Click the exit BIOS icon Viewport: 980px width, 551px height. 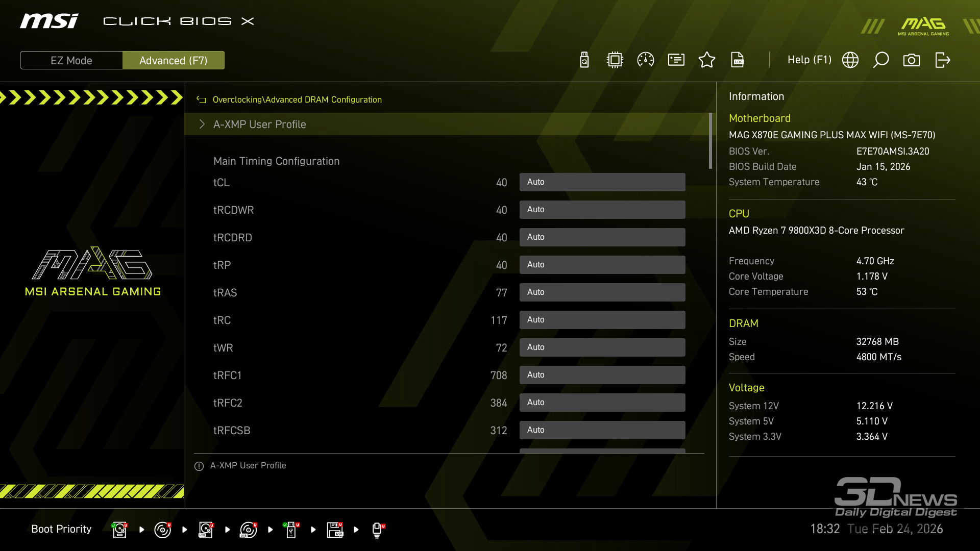click(942, 60)
